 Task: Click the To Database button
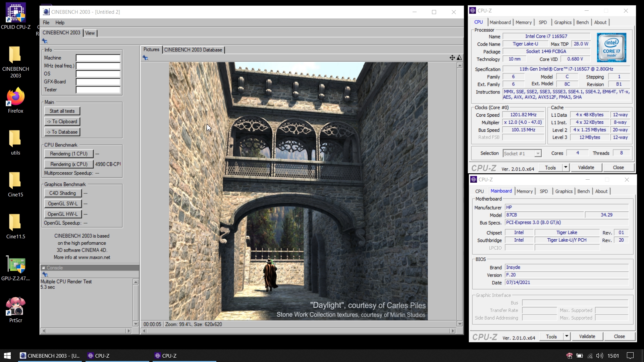point(62,132)
